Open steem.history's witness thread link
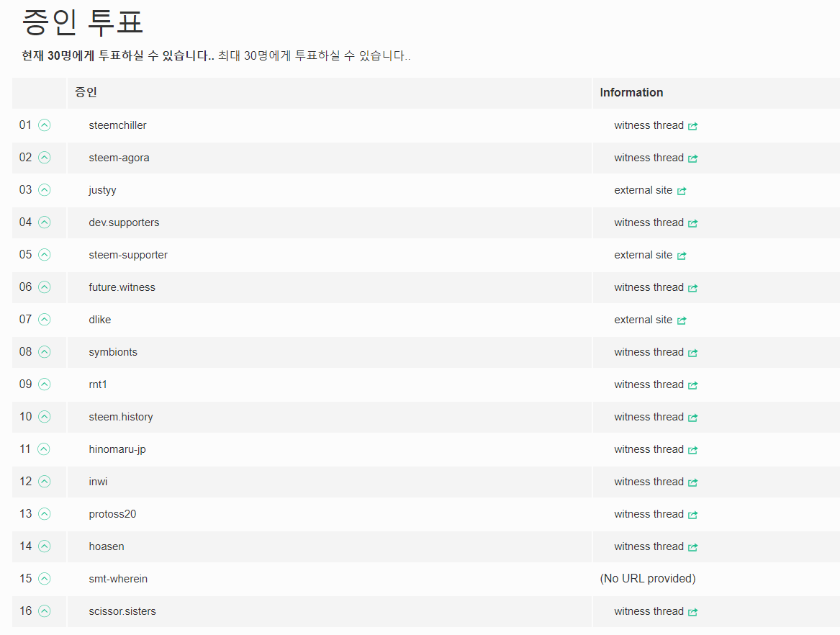 tap(656, 417)
